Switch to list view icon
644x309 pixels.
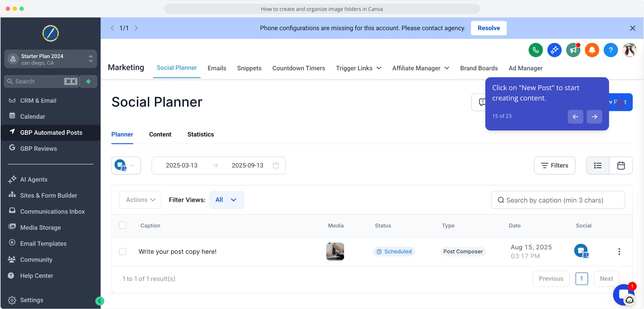pyautogui.click(x=598, y=165)
